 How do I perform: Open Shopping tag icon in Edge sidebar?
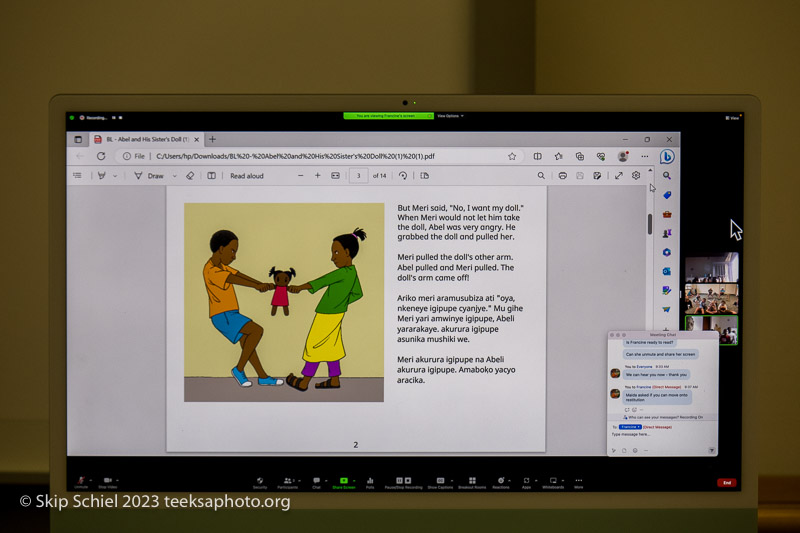click(667, 195)
